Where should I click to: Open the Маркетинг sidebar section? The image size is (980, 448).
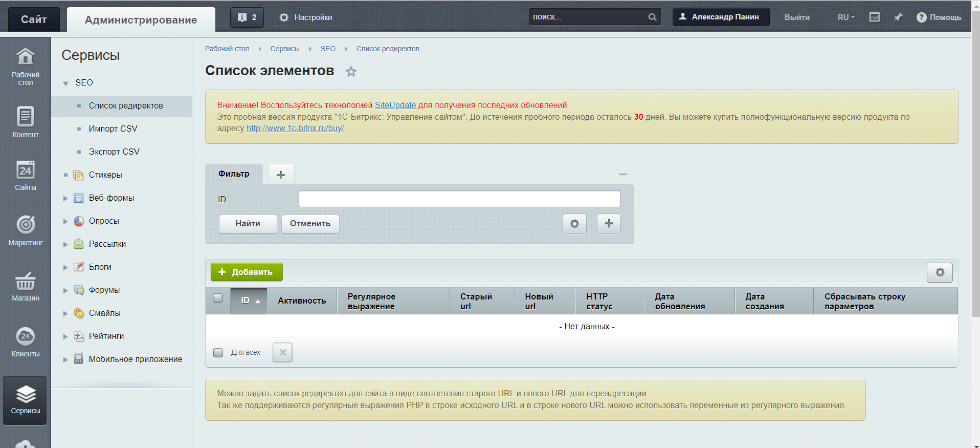coord(25,230)
